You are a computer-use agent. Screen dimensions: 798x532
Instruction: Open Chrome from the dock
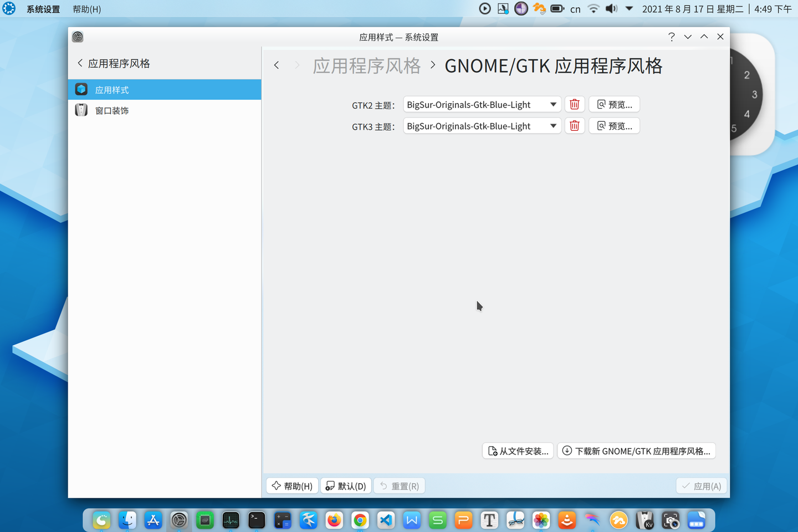click(x=360, y=520)
